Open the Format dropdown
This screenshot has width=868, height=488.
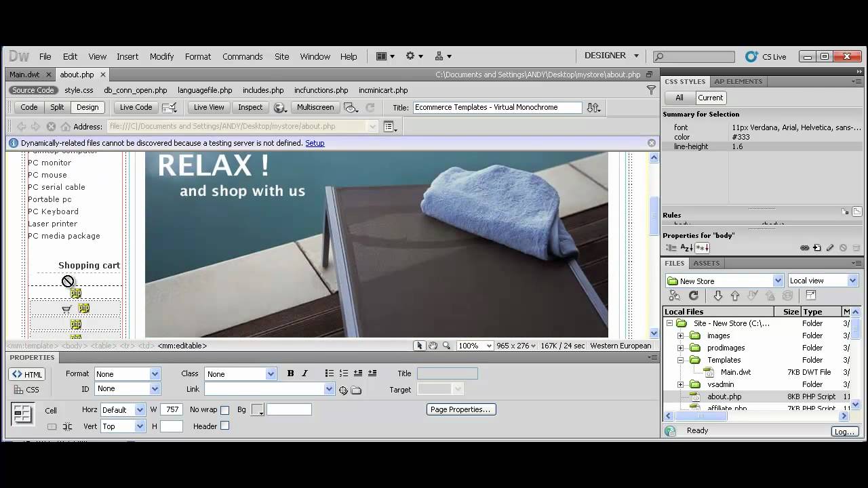127,373
